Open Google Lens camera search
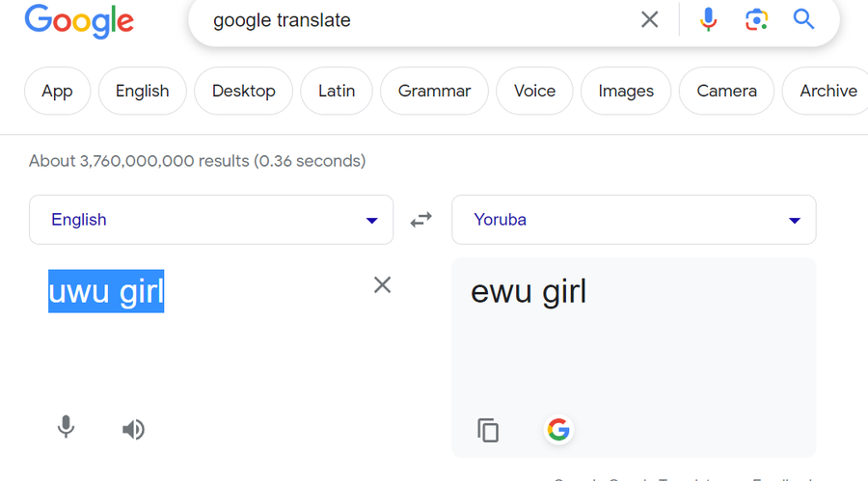Viewport: 868px width, 481px height. [757, 19]
